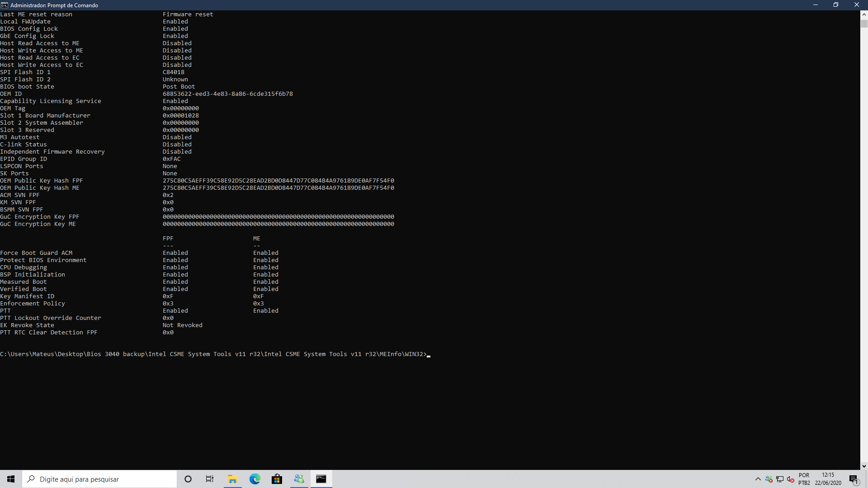Click the 'FPF' column header

pos(168,239)
